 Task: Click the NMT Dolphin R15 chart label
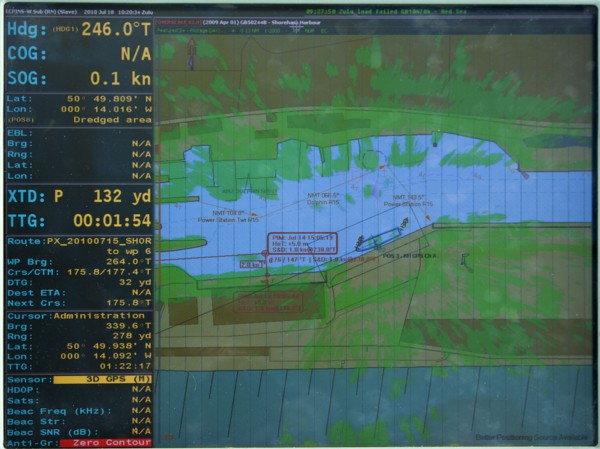[323, 199]
